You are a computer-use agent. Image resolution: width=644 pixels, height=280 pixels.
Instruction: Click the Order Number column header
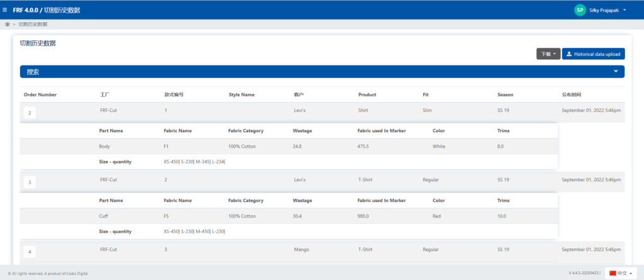(x=40, y=95)
